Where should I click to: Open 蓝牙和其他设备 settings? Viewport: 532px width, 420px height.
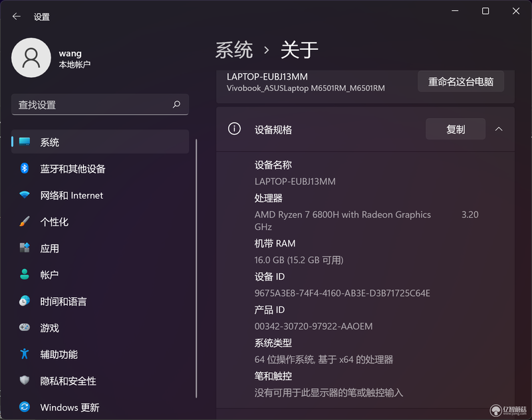(x=100, y=169)
